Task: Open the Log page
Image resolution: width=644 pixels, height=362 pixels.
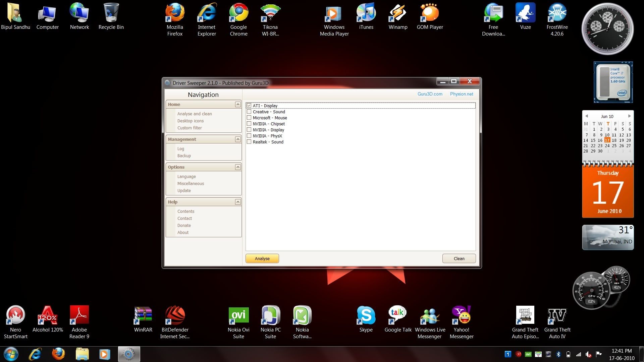Action: [x=181, y=149]
